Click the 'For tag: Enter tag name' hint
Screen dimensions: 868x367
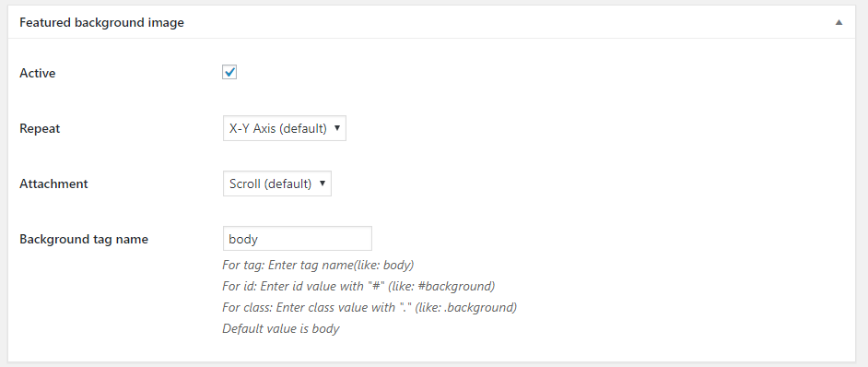318,265
